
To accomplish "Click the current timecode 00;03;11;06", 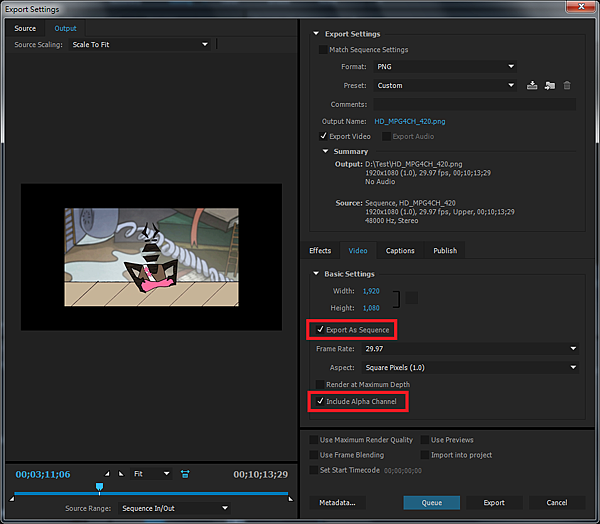I will [43, 474].
